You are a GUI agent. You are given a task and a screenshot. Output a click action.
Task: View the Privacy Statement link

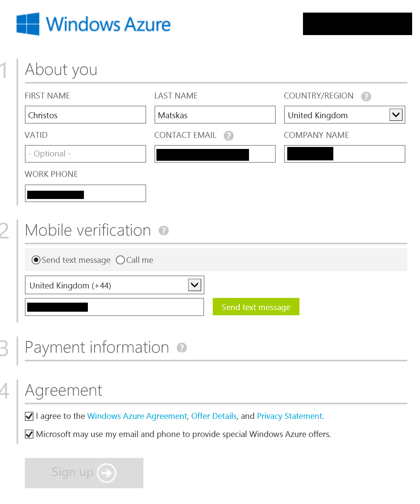click(x=290, y=416)
